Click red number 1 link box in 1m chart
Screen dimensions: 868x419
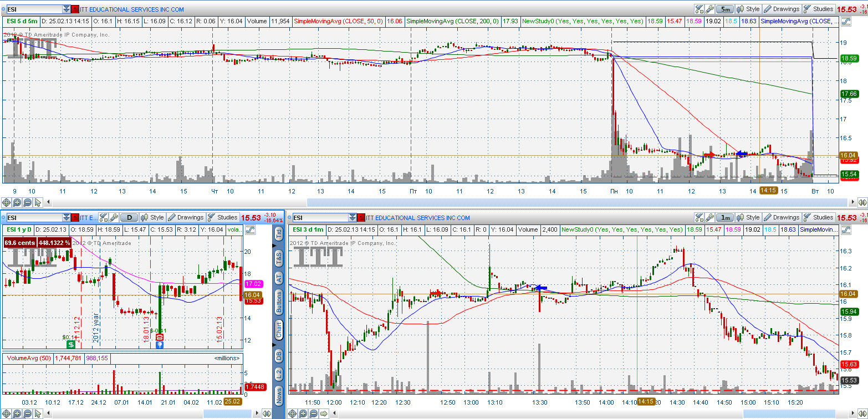click(362, 218)
